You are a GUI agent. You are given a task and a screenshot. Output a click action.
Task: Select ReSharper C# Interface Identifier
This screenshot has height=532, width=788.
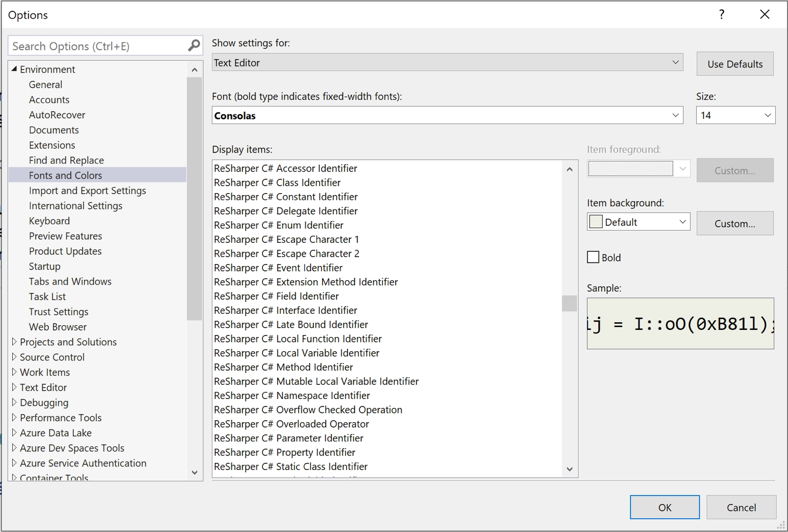pos(286,310)
